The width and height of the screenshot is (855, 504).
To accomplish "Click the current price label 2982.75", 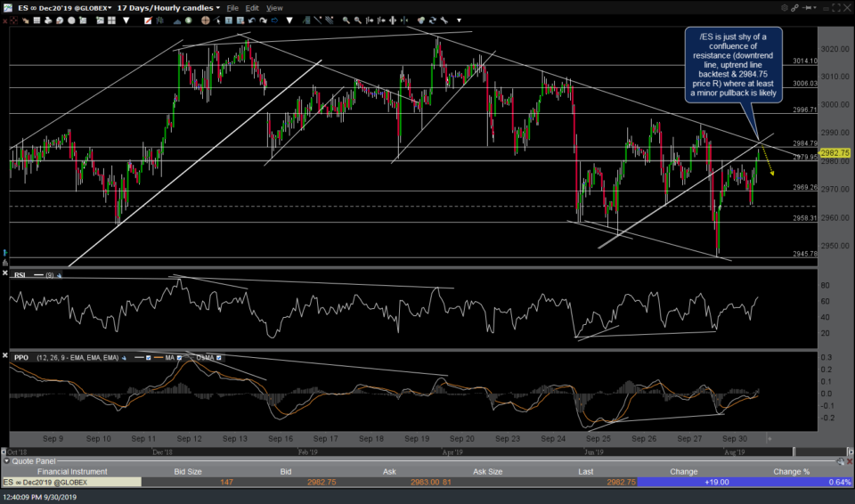I will click(835, 153).
